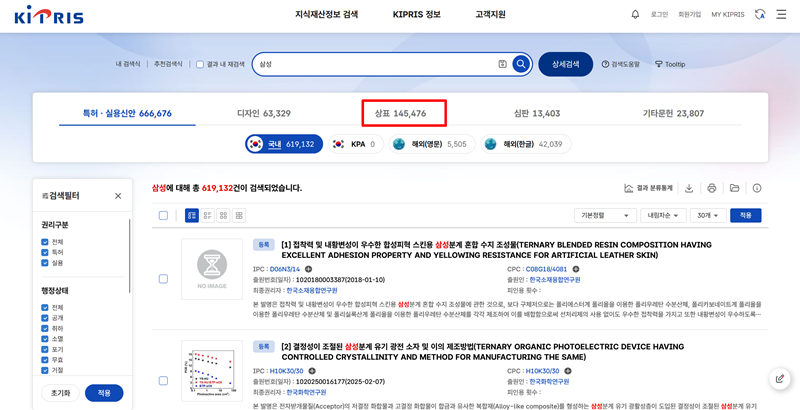Open 내 검색식
This screenshot has width=800, height=410.
click(128, 64)
